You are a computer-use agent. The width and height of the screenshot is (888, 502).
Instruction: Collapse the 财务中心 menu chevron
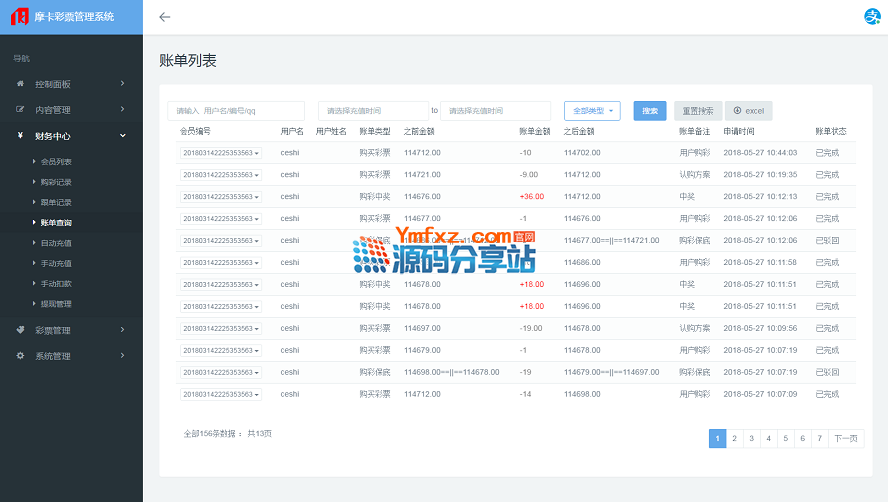(123, 136)
